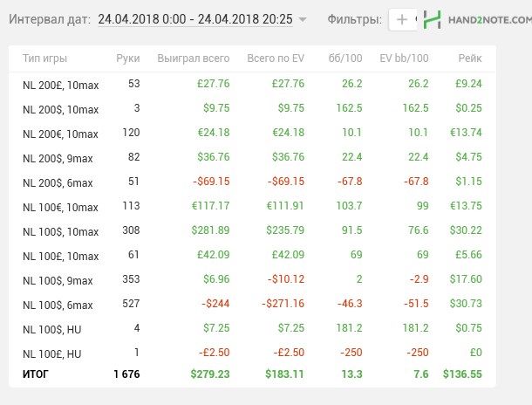Expand the date interval dropdown arrow
Viewport: 532px width, 405px height.
point(303,19)
